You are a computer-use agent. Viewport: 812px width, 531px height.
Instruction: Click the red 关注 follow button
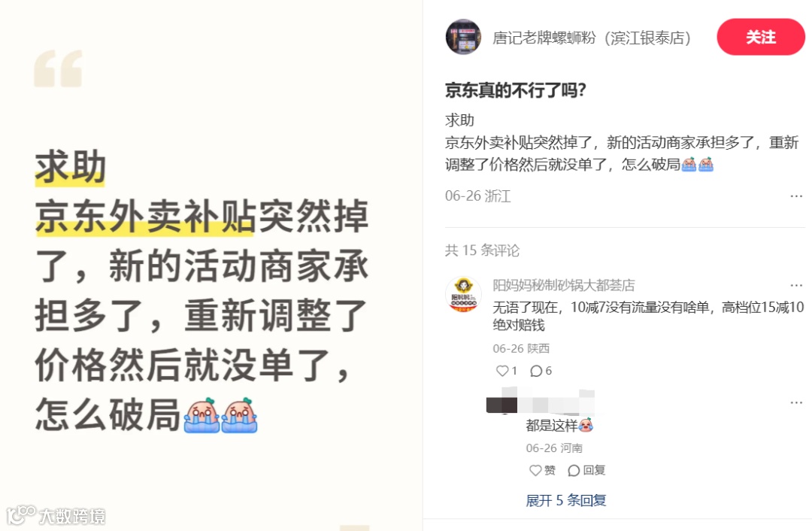pyautogui.click(x=760, y=37)
